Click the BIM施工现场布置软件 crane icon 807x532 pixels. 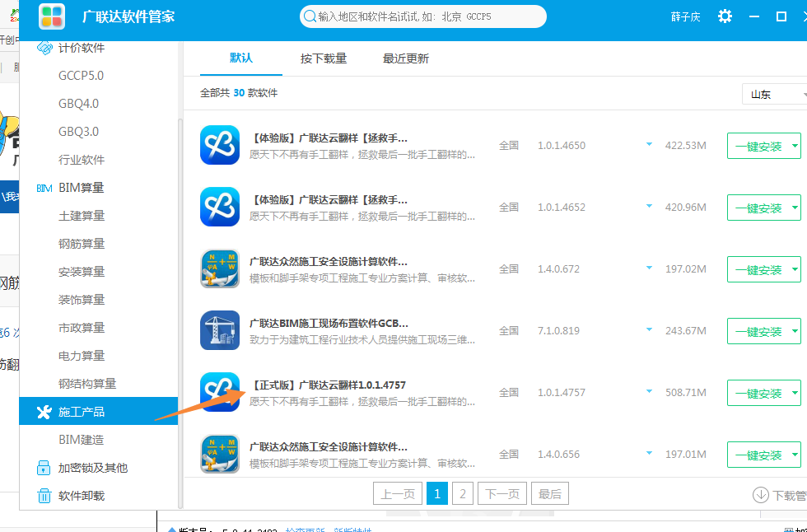point(220,330)
